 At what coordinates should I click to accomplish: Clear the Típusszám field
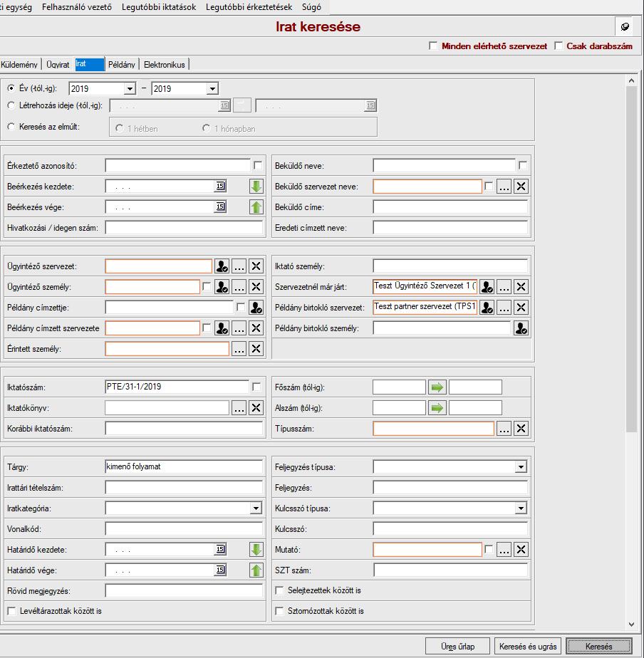(521, 429)
